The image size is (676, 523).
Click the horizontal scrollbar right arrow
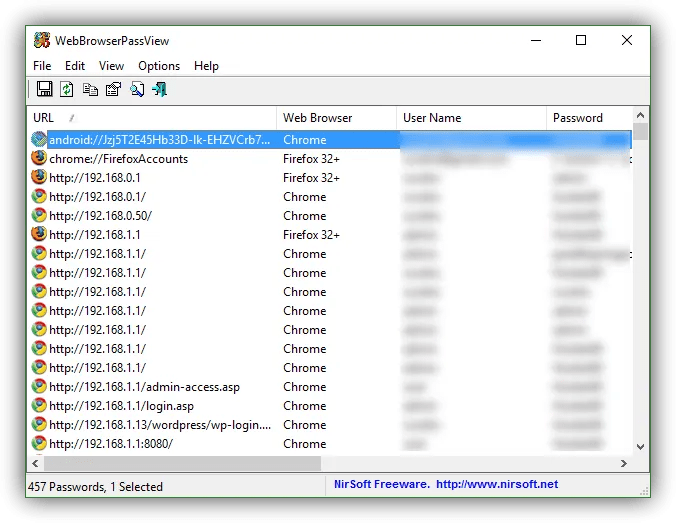623,463
